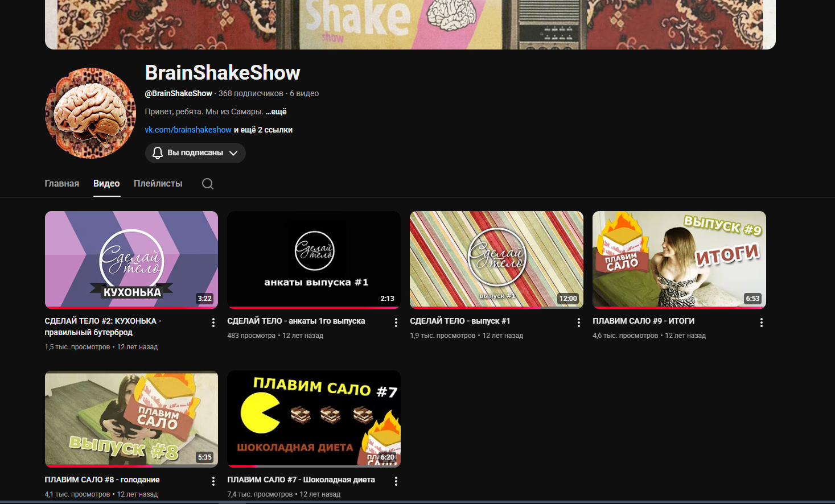Image resolution: width=835 pixels, height=504 pixels.
Task: Expand the Вы подписаны subscription dropdown
Action: point(233,153)
